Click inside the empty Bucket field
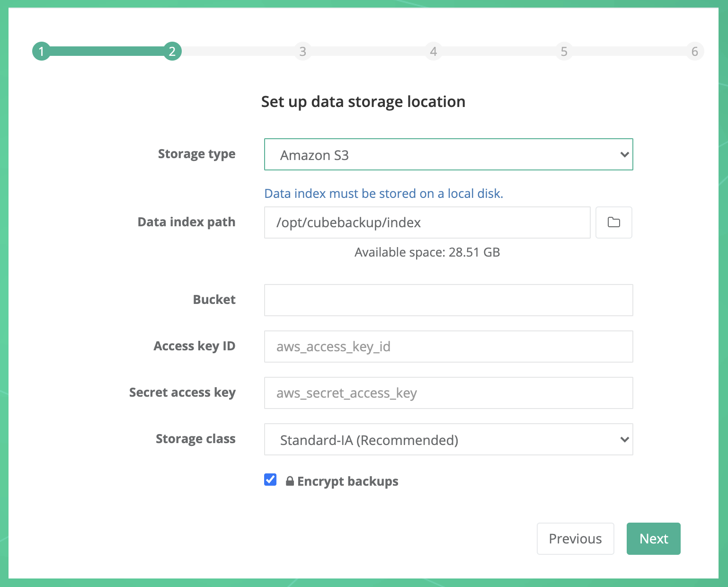The image size is (728, 587). (x=448, y=300)
